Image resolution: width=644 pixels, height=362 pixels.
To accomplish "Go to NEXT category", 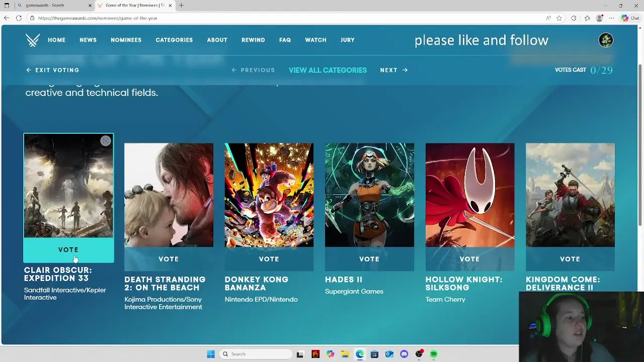I will pos(394,70).
